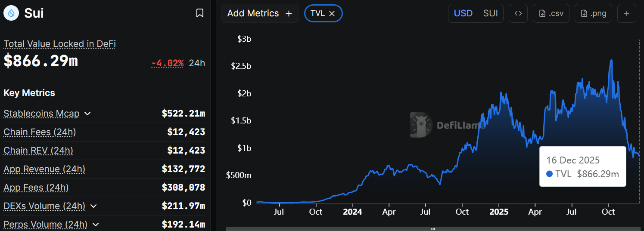Click the plus button beside .png
Viewport: 644px width, 231px height.
627,13
